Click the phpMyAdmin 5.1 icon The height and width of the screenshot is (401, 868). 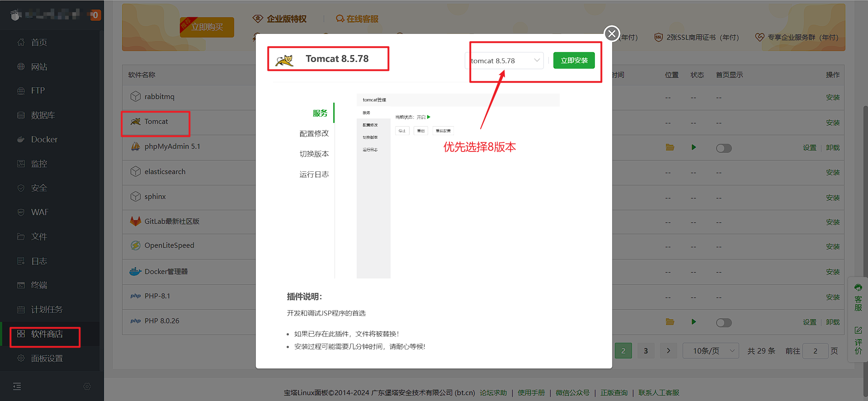point(136,146)
